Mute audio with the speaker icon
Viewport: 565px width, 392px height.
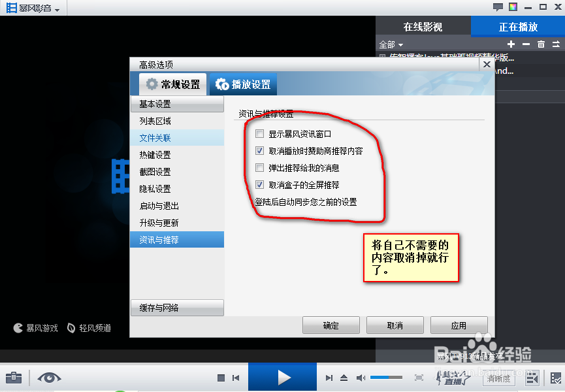coord(361,378)
